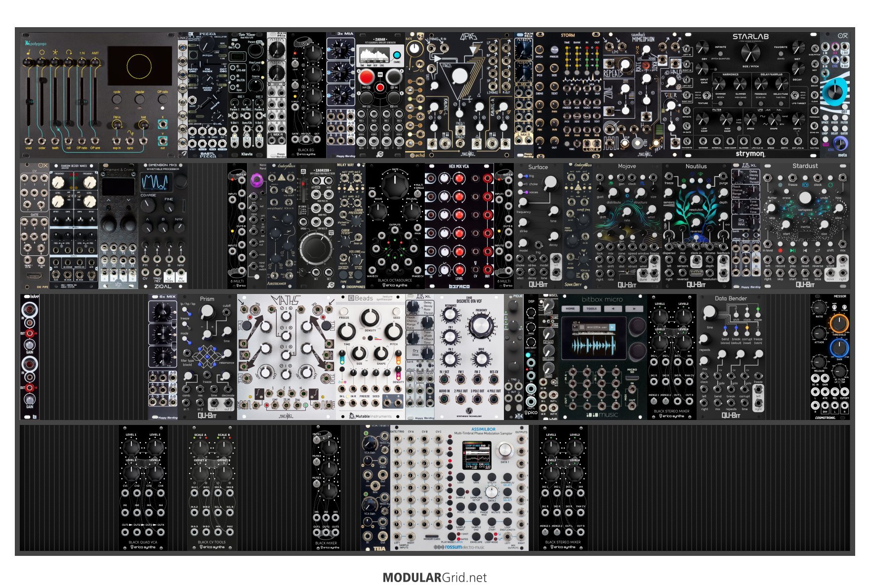The height and width of the screenshot is (588, 870).
Task: Click the Data Bender time knob
Action: (709, 312)
